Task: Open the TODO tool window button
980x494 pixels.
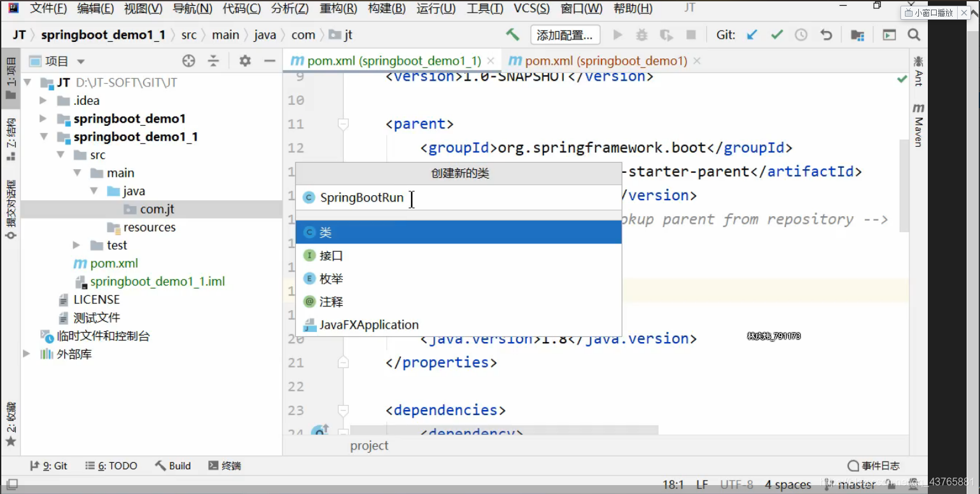Action: [111, 466]
